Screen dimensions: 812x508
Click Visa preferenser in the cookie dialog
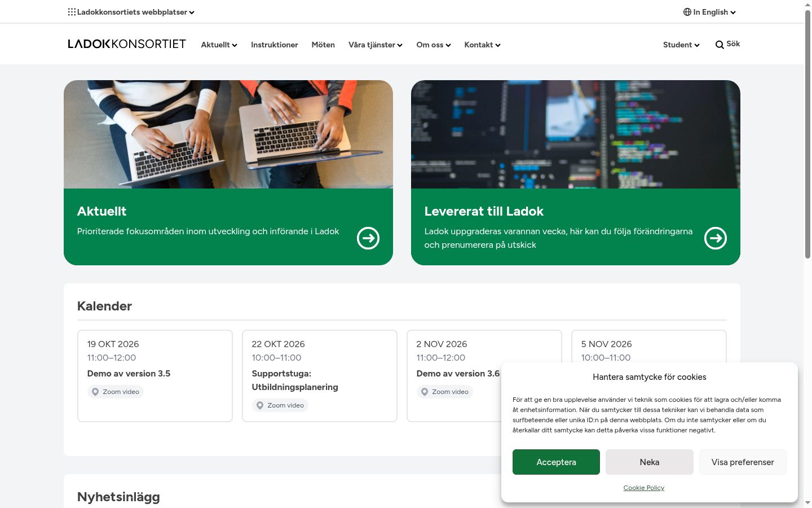743,462
